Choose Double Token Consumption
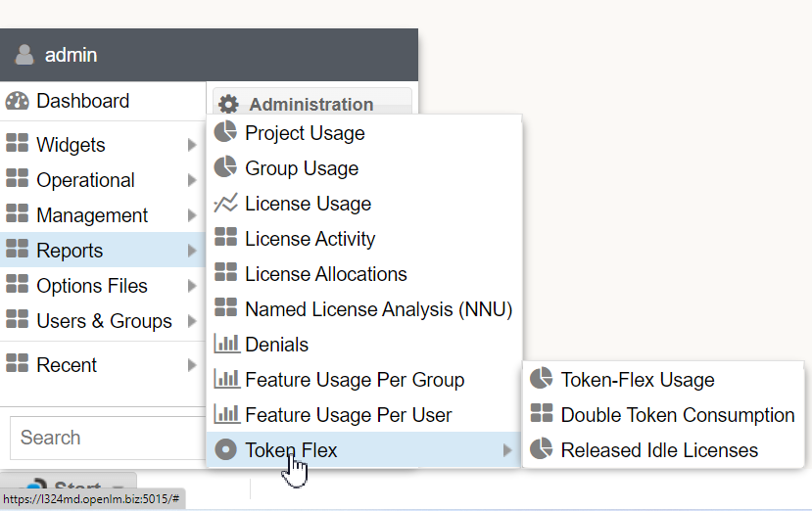812x511 pixels. coord(677,415)
